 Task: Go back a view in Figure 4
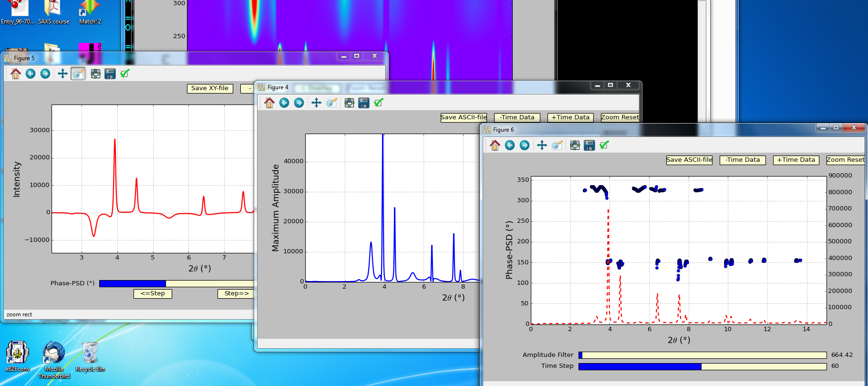(x=284, y=103)
